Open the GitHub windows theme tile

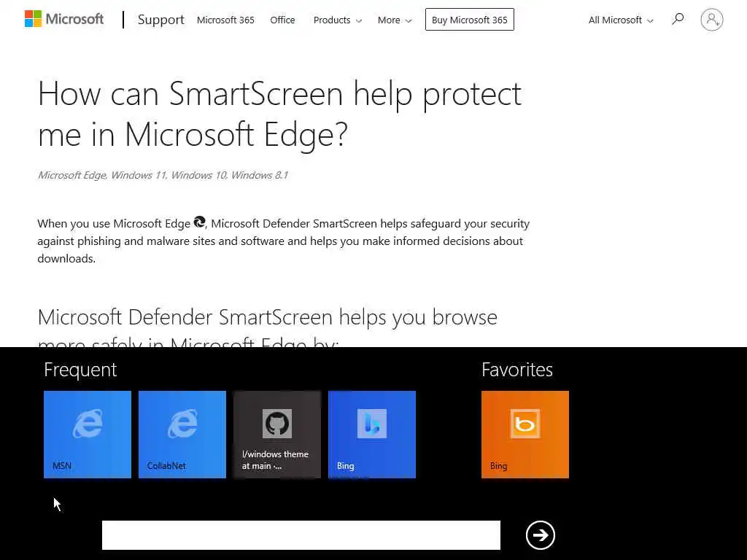[276, 435]
